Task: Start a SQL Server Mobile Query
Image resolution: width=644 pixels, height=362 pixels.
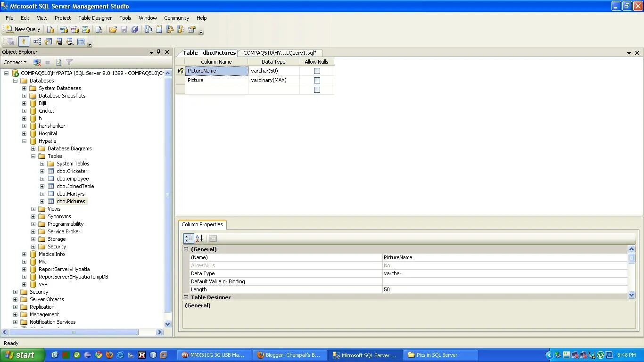Action: pos(99,29)
